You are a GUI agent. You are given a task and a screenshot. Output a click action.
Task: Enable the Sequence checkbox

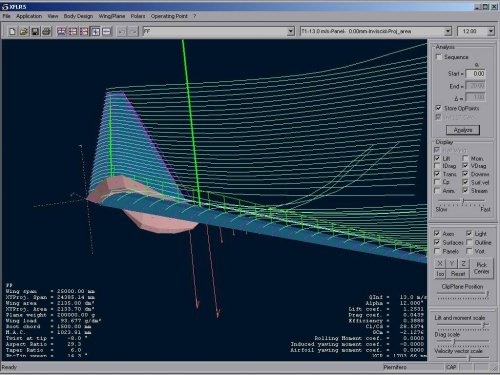tap(439, 57)
